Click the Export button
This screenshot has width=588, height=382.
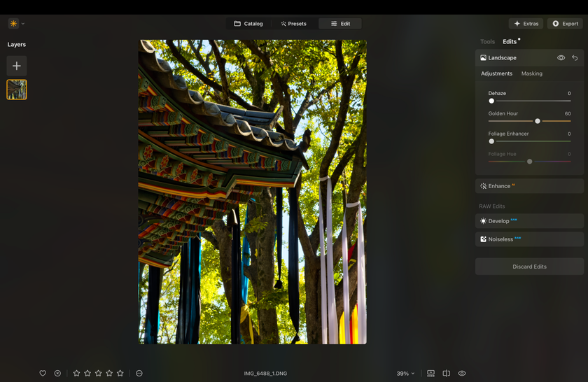[x=565, y=24]
